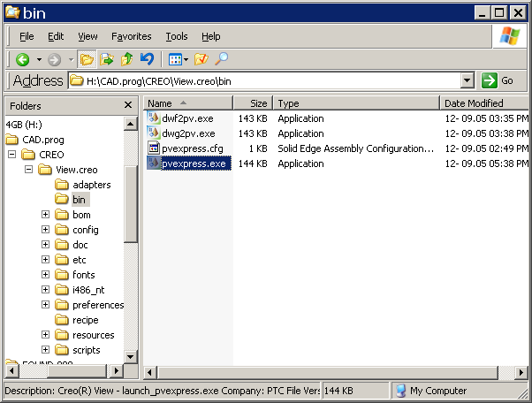
Task: Open the File menu
Action: point(27,36)
